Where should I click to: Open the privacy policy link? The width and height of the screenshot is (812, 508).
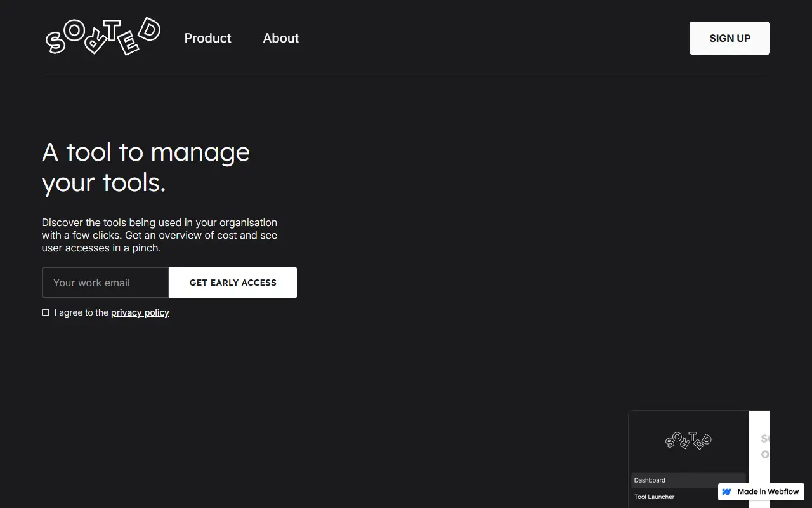click(x=140, y=312)
